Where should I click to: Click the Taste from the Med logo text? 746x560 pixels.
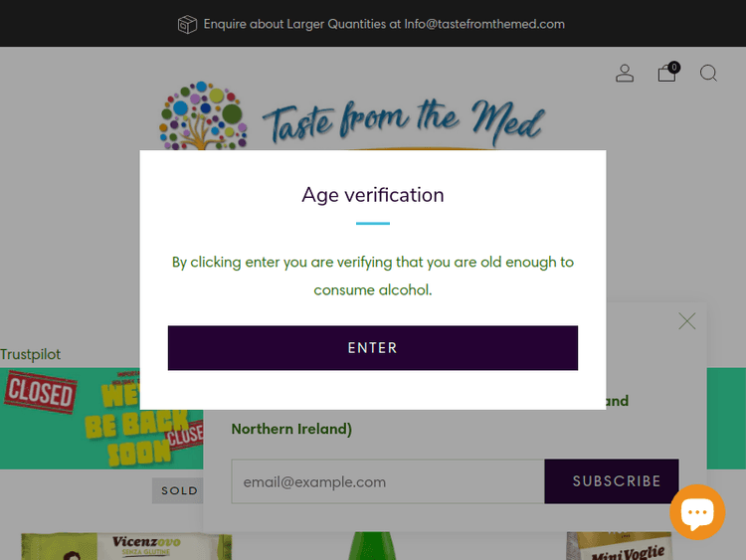tap(403, 121)
